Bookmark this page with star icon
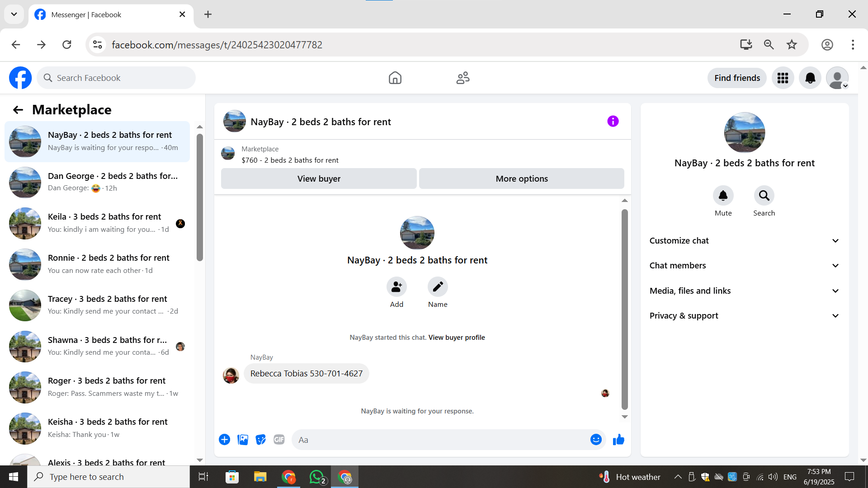This screenshot has height=488, width=868. 792,45
